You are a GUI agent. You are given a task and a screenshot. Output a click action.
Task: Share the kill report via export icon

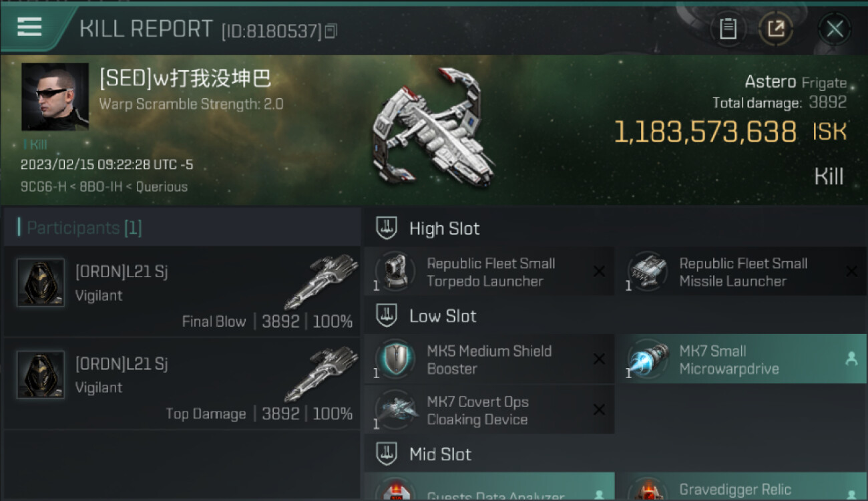pos(776,29)
